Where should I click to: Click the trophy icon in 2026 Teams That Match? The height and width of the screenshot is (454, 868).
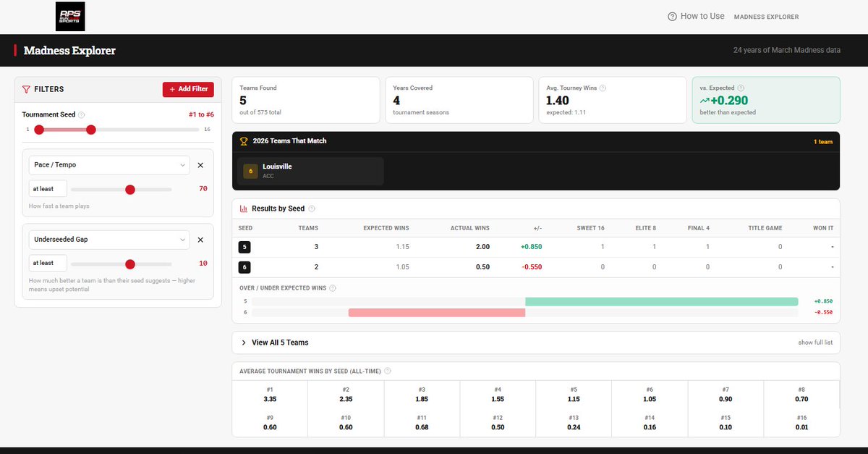click(244, 141)
